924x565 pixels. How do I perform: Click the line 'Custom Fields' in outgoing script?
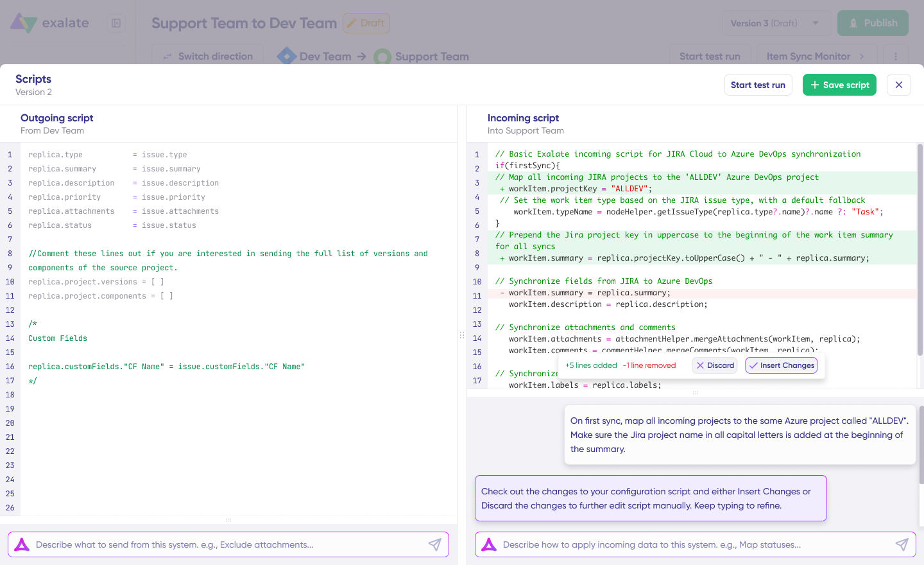[x=58, y=338]
